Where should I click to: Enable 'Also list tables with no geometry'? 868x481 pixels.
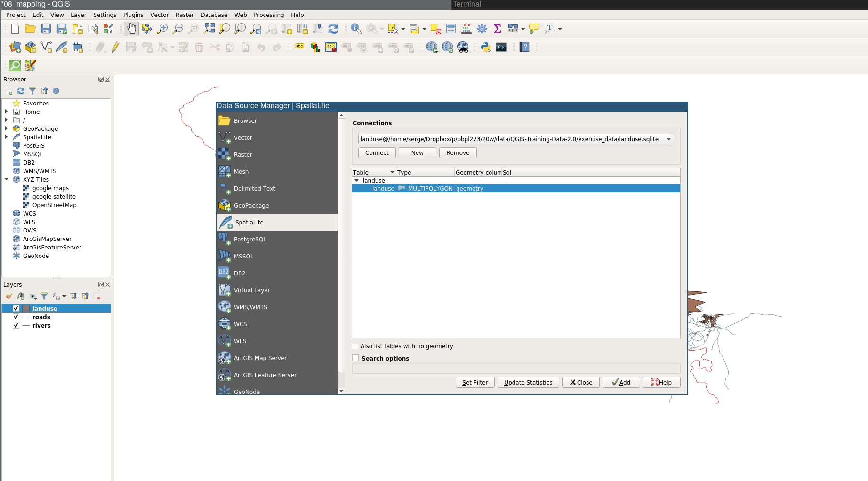[x=355, y=346]
